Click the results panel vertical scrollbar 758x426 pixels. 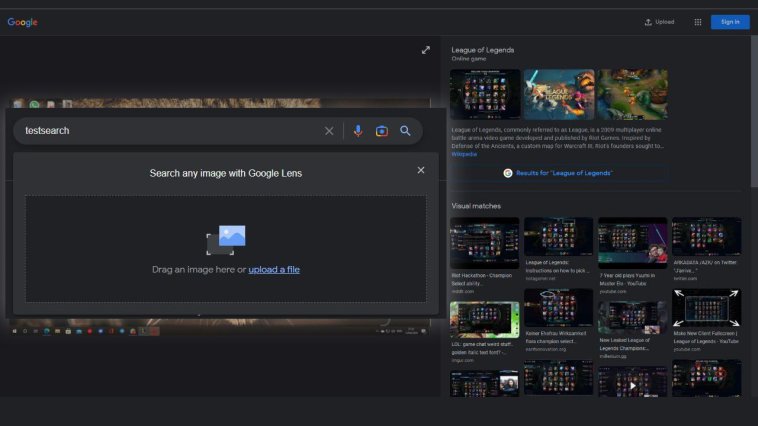coord(754,111)
